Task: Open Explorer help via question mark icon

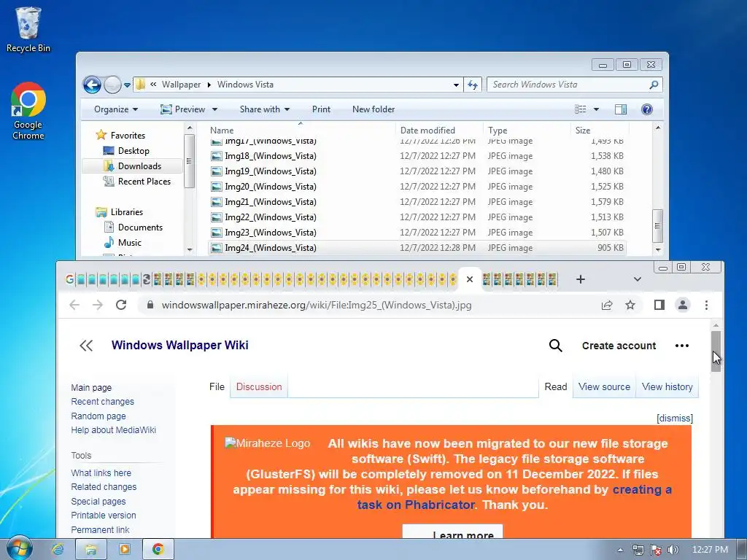Action: (x=646, y=109)
